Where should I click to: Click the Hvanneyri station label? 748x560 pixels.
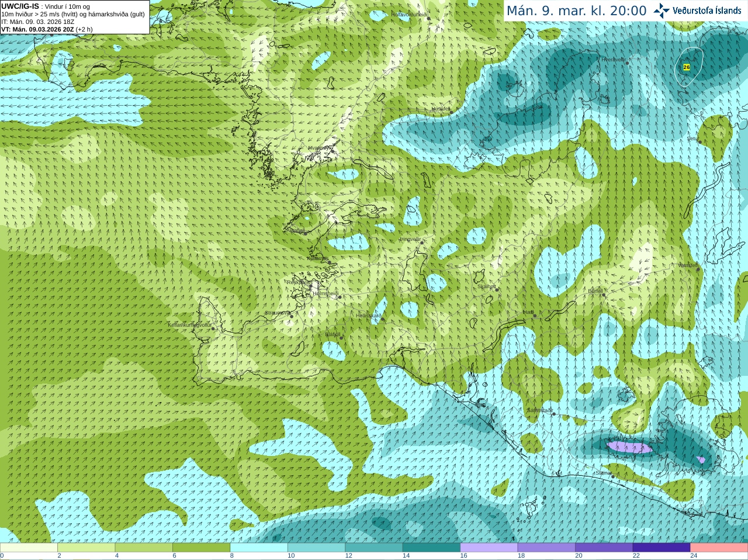320,148
